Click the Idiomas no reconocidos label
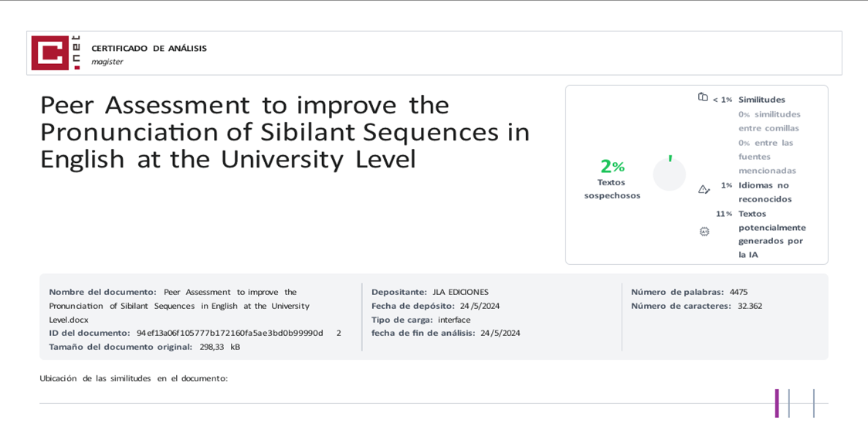 [x=764, y=191]
